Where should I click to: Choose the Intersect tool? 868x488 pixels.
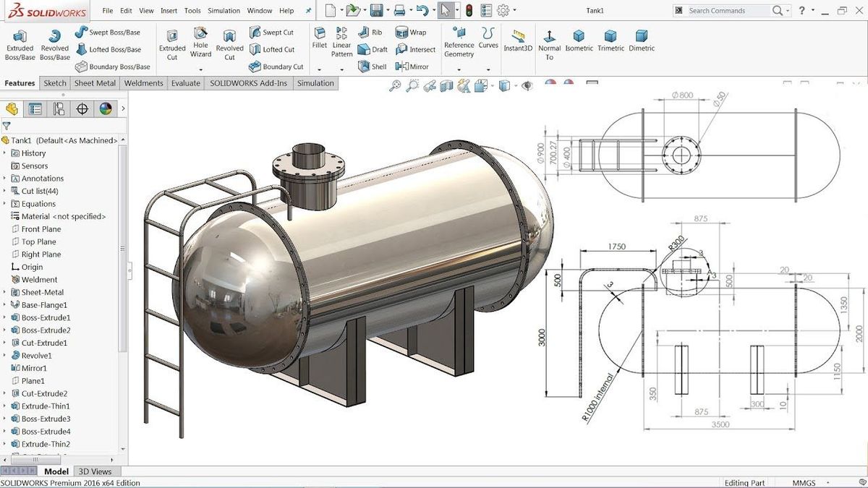pos(415,49)
